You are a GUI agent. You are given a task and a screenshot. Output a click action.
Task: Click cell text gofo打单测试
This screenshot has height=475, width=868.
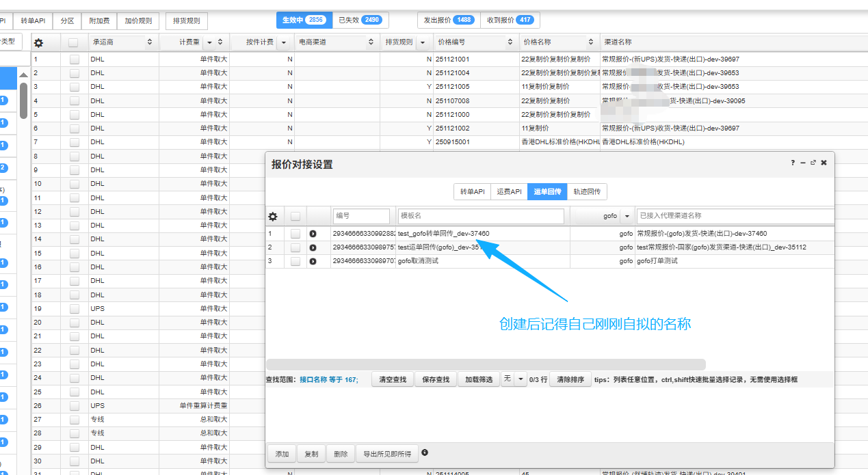coord(657,261)
